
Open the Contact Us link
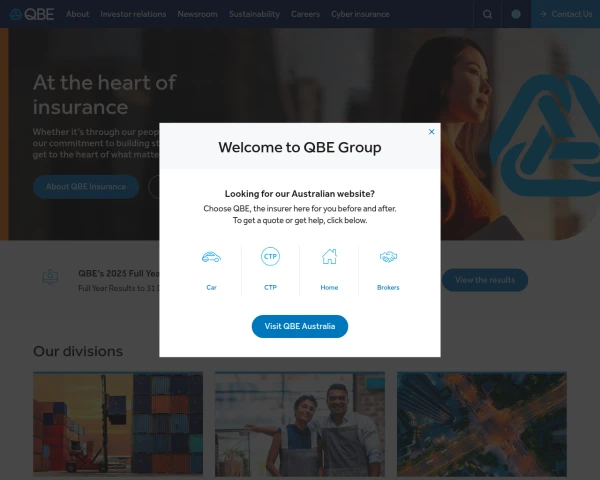[x=566, y=14]
